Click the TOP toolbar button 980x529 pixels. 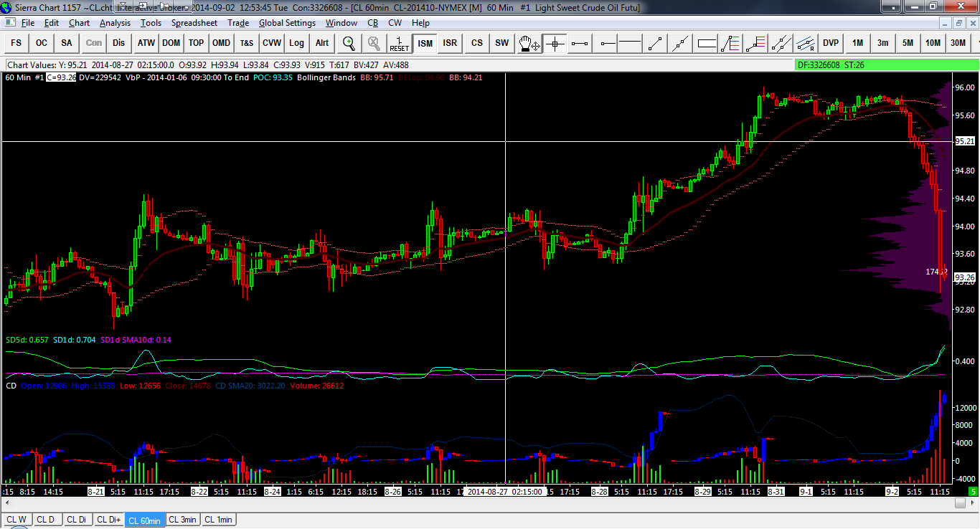click(x=196, y=43)
